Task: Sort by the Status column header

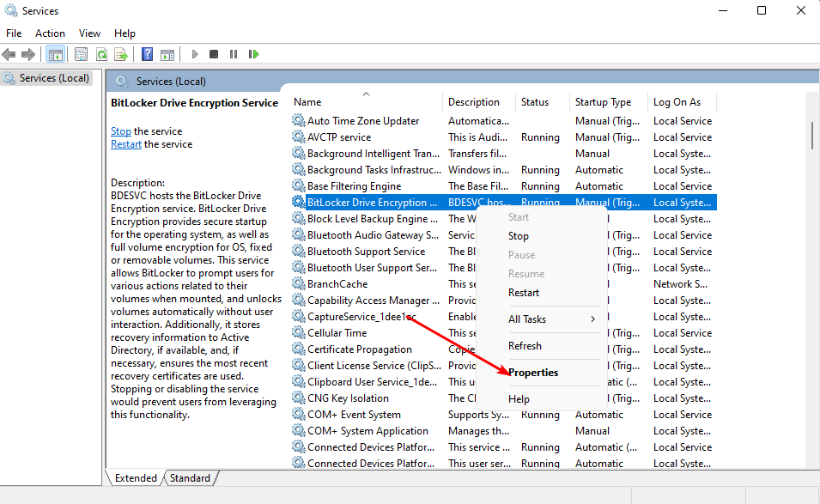Action: pyautogui.click(x=543, y=102)
